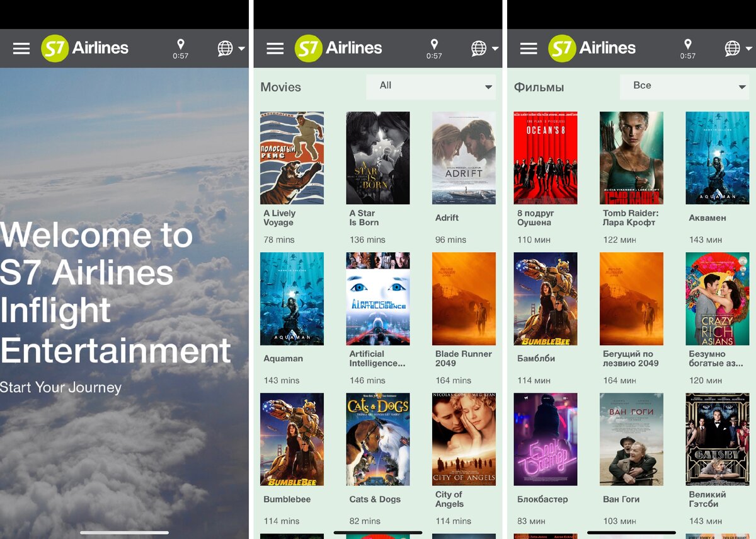
Task: Open orange Blade Runner poster on Фильмы screen
Action: pyautogui.click(x=631, y=299)
